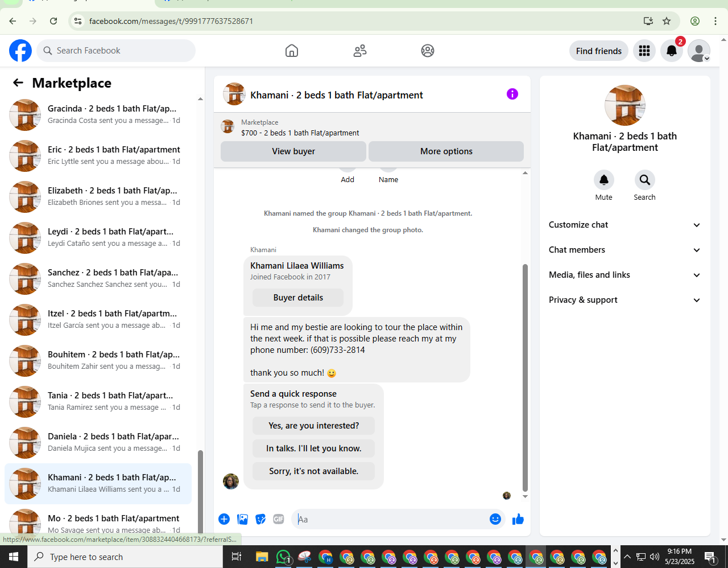This screenshot has height=568, width=728.
Task: Click the back arrow next to Marketplace
Action: (18, 83)
